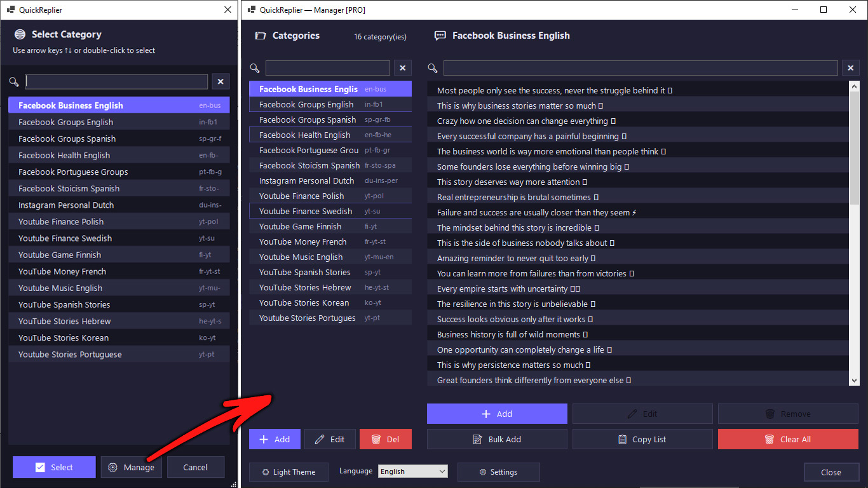
Task: Select reply 'Success looks obvious only after it works'
Action: pyautogui.click(x=638, y=319)
